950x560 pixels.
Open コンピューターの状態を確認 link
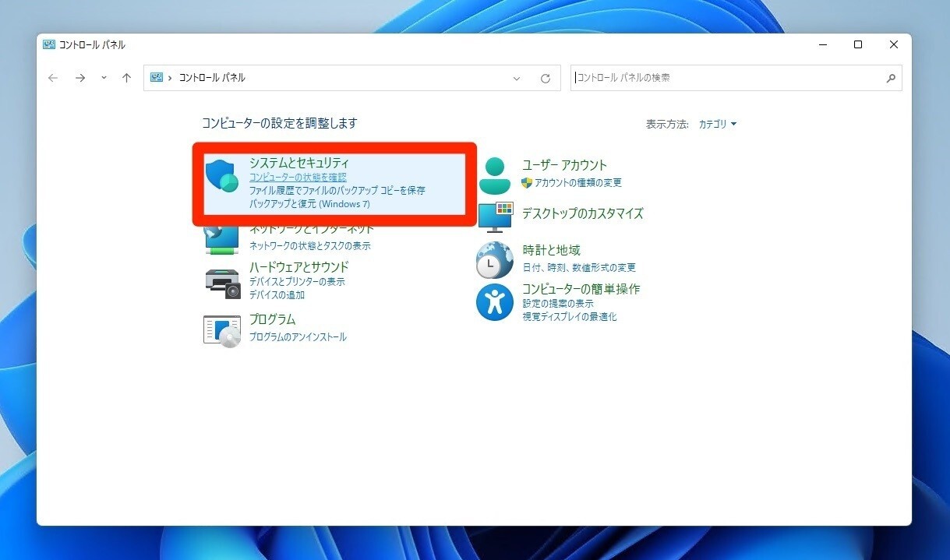pos(298,178)
